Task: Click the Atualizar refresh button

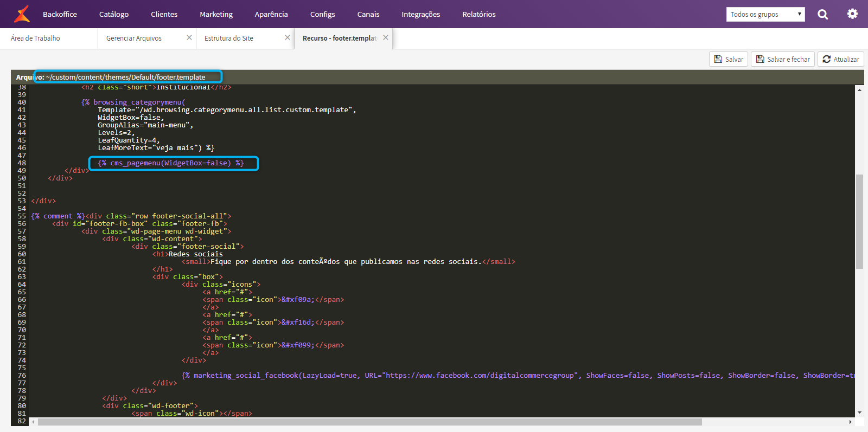Action: coord(841,59)
